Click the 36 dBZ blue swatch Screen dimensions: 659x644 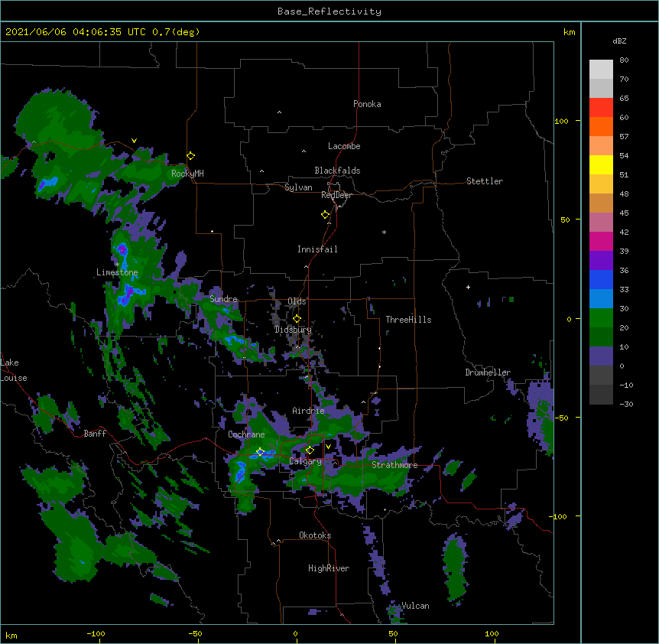(x=601, y=279)
